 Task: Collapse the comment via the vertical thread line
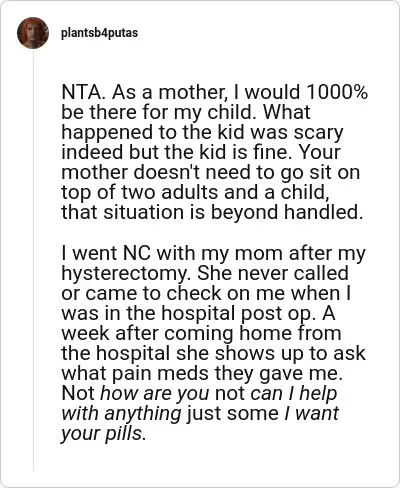point(33,260)
